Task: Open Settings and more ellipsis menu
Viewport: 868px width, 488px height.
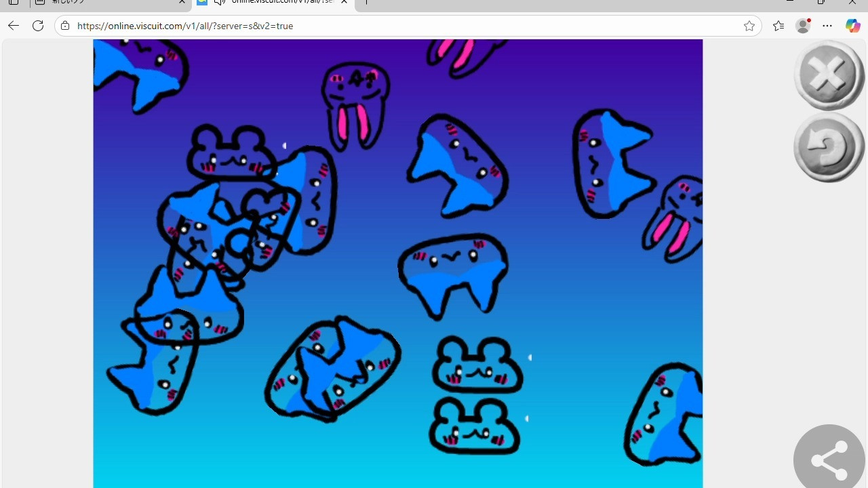Action: tap(827, 26)
